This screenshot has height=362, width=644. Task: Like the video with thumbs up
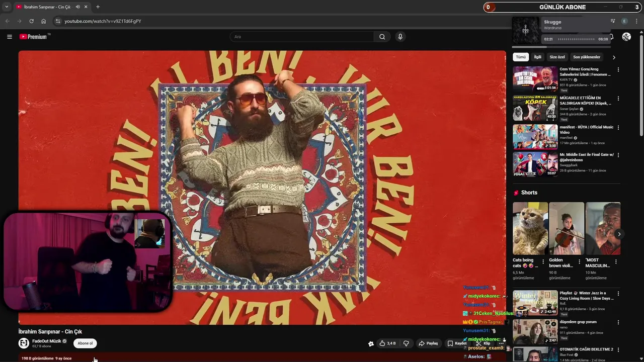click(x=387, y=343)
